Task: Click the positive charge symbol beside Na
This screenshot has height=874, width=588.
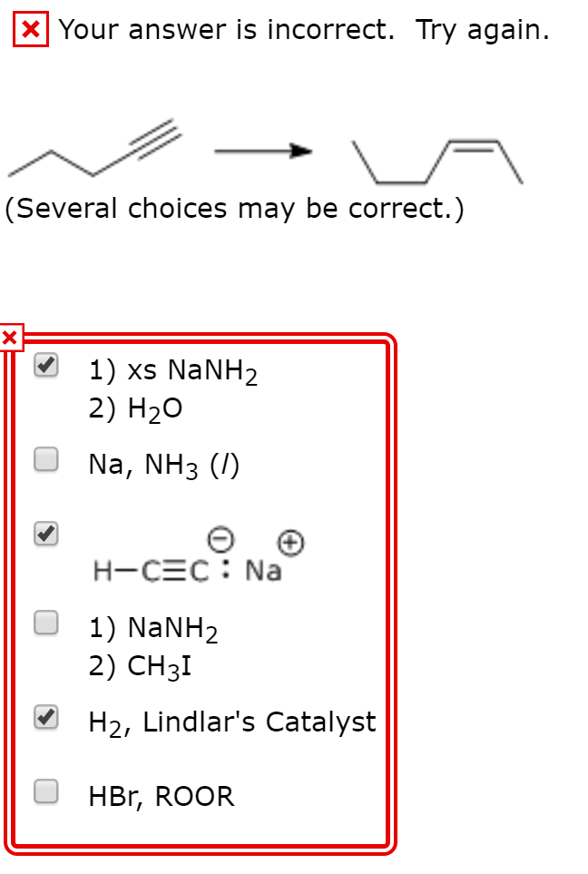Action: coord(290,542)
